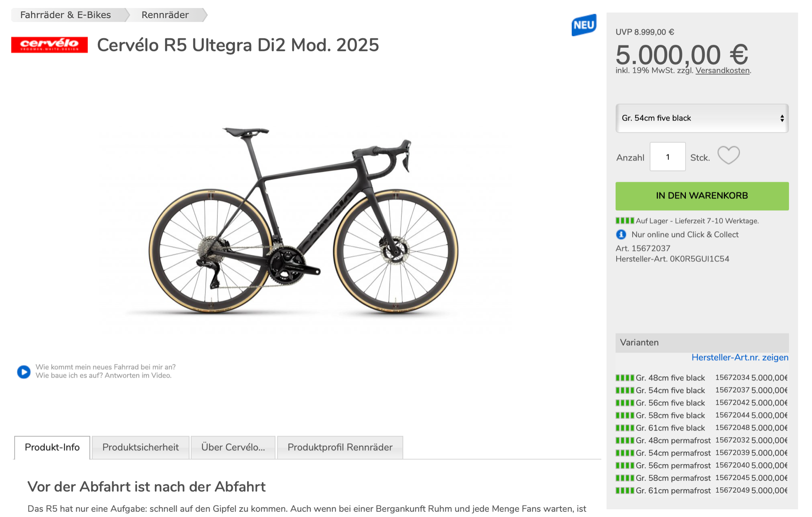
Task: Click the blue NEU badge
Action: point(584,25)
